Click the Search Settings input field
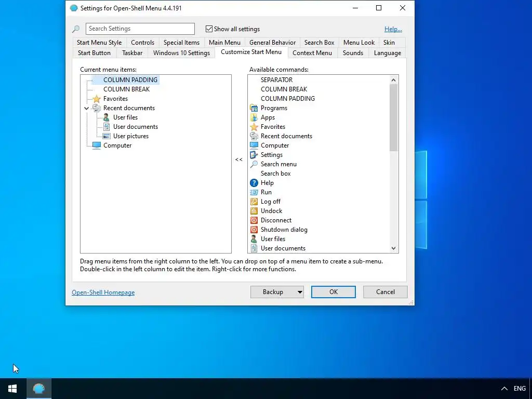 coord(140,29)
